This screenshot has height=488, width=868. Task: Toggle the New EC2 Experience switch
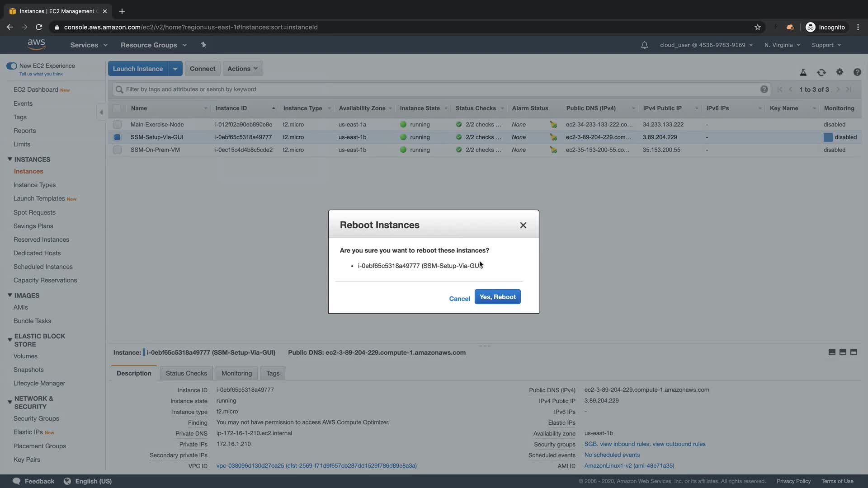pos(12,66)
